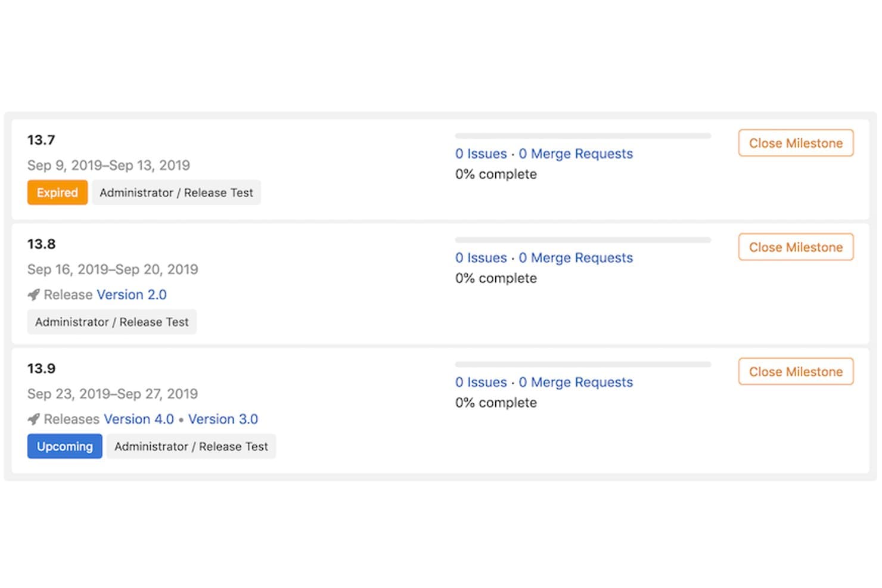Click the orange Expired badge
Screen dimensions: 882x588
click(57, 192)
